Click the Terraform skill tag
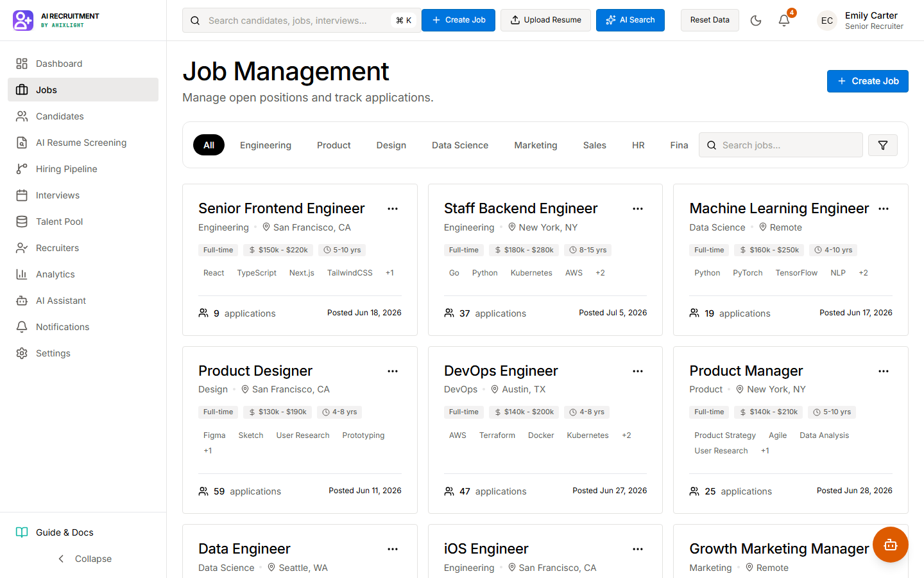Screen dimensions: 924x578 [x=497, y=435]
